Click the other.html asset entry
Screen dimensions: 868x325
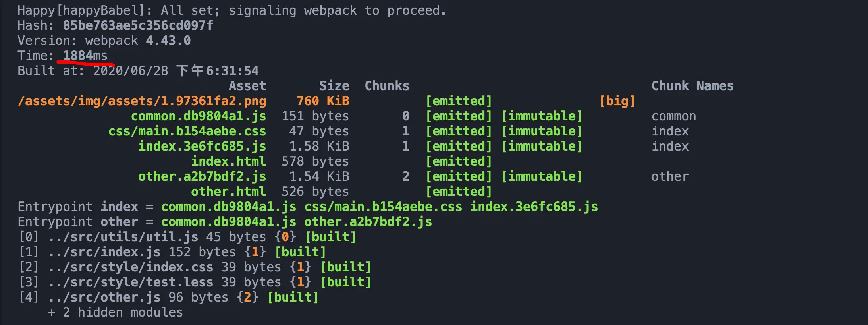coord(228,192)
